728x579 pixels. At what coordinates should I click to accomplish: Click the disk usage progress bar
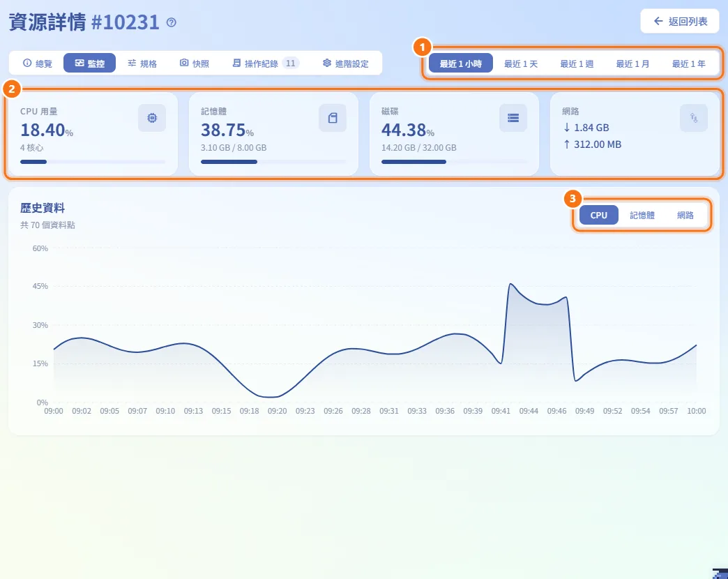point(454,162)
